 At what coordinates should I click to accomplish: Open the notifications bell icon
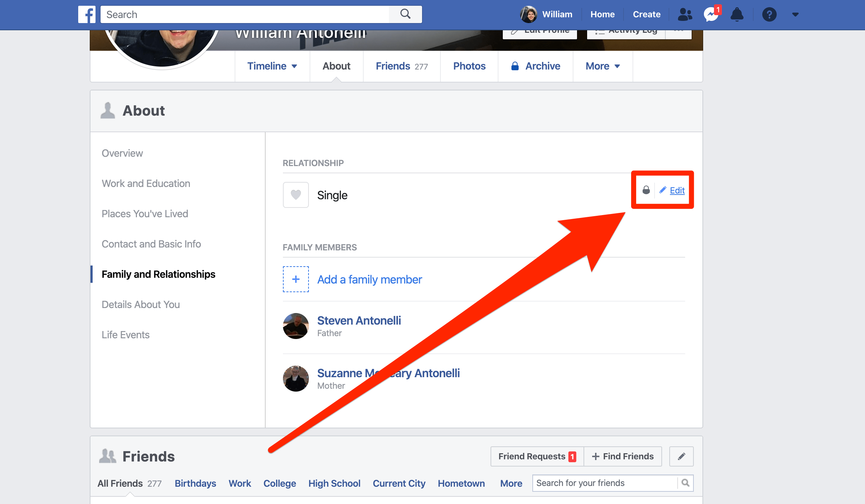pyautogui.click(x=737, y=14)
